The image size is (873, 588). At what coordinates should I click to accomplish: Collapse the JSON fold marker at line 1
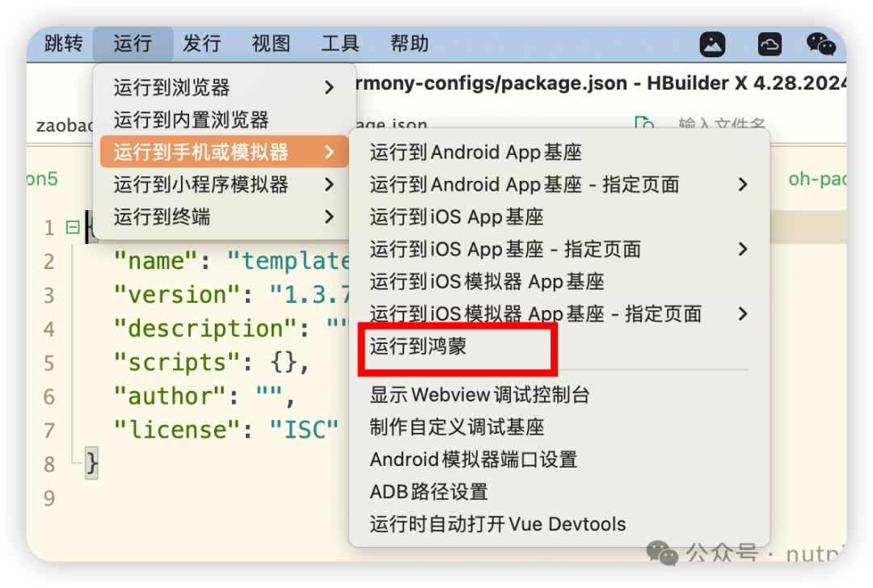tap(73, 227)
